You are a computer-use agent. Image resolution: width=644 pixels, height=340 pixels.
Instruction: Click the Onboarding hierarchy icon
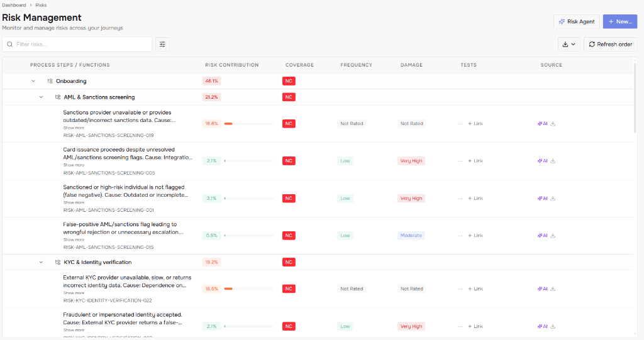[50, 81]
